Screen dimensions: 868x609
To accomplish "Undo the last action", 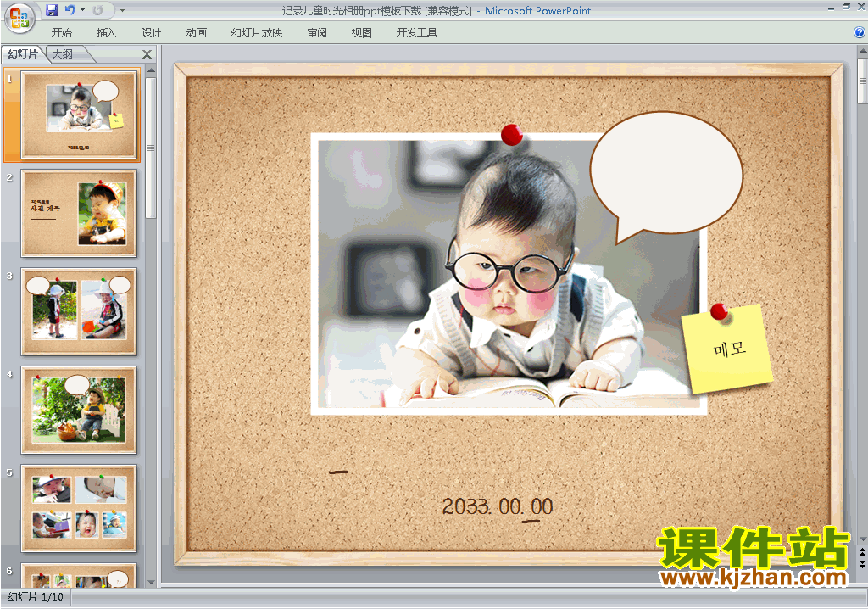I will point(70,10).
